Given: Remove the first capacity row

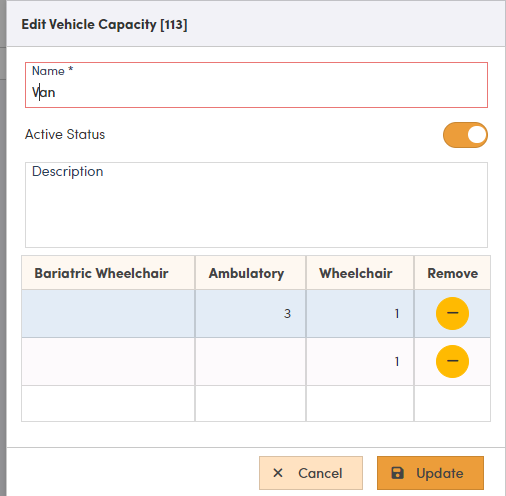Looking at the screenshot, I should click(x=452, y=313).
